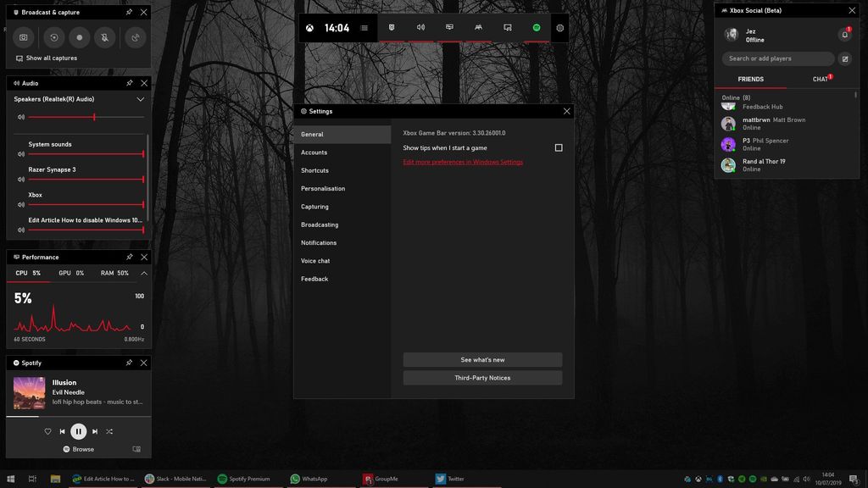Open the CHAT tab in Xbox Social
This screenshot has height=488, width=868.
[x=820, y=79]
